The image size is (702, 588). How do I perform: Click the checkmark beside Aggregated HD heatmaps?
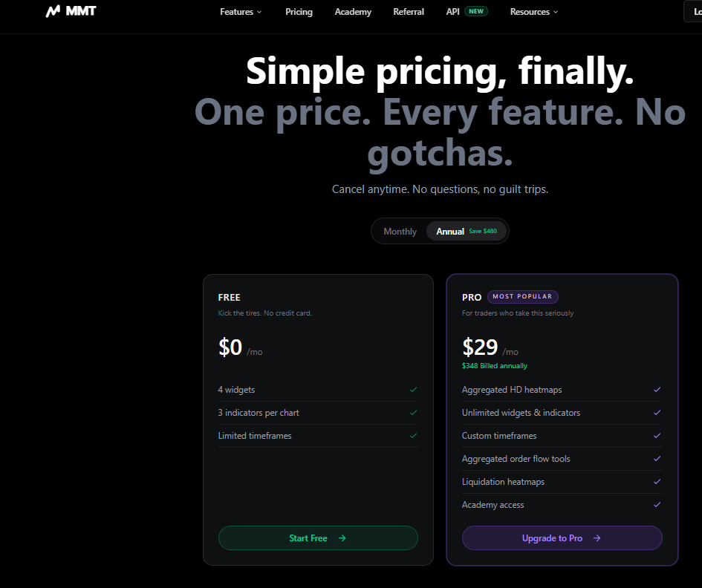657,389
